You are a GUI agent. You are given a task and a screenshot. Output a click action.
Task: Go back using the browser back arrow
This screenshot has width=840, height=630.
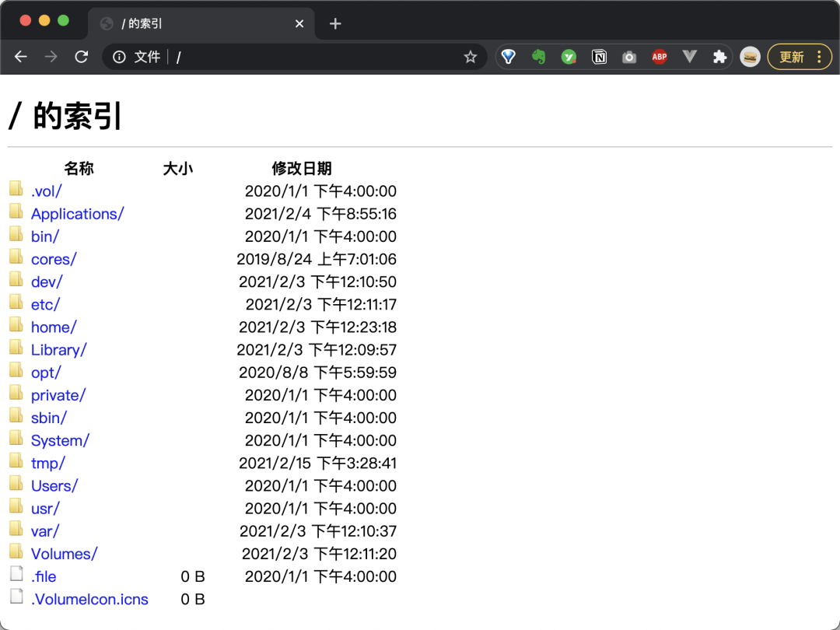pyautogui.click(x=20, y=57)
